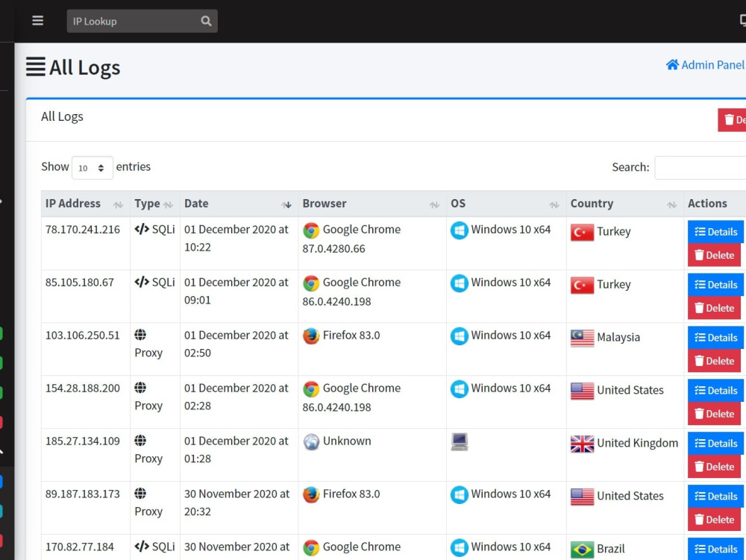Screen dimensions: 746x560
Task: Select version text 87.0.4280.66
Action: coord(333,248)
